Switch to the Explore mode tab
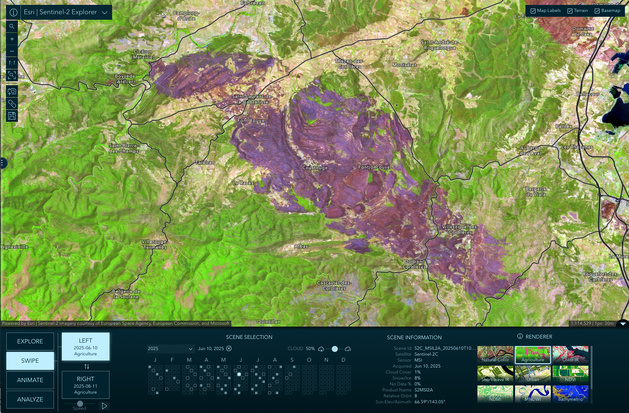The height and width of the screenshot is (413, 629). point(30,341)
